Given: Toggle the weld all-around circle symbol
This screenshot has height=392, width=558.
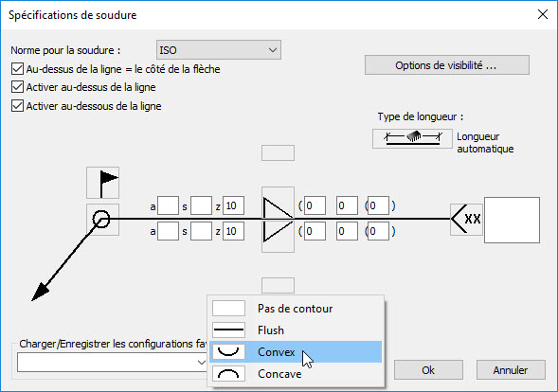Looking at the screenshot, I should (103, 220).
